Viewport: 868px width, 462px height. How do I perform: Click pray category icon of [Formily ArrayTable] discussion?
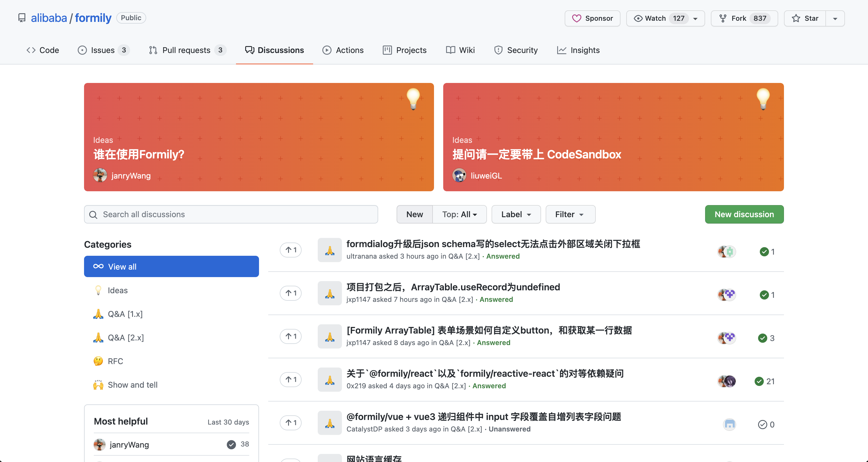click(330, 336)
